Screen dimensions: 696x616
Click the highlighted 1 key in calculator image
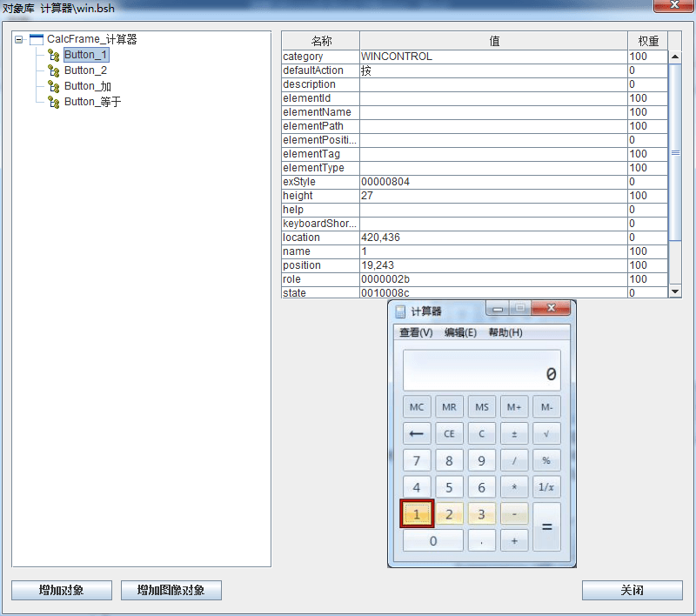pyautogui.click(x=417, y=514)
